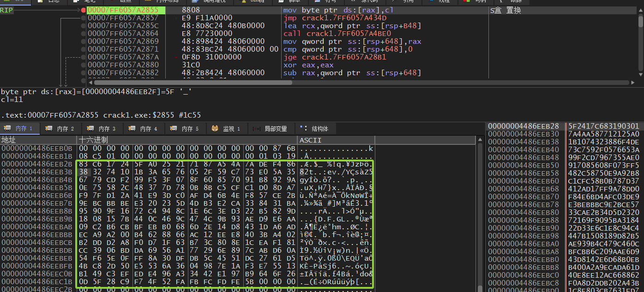
Task: Toggle the red breakpoint at 00007FF6057A2855
Action: 83,10
